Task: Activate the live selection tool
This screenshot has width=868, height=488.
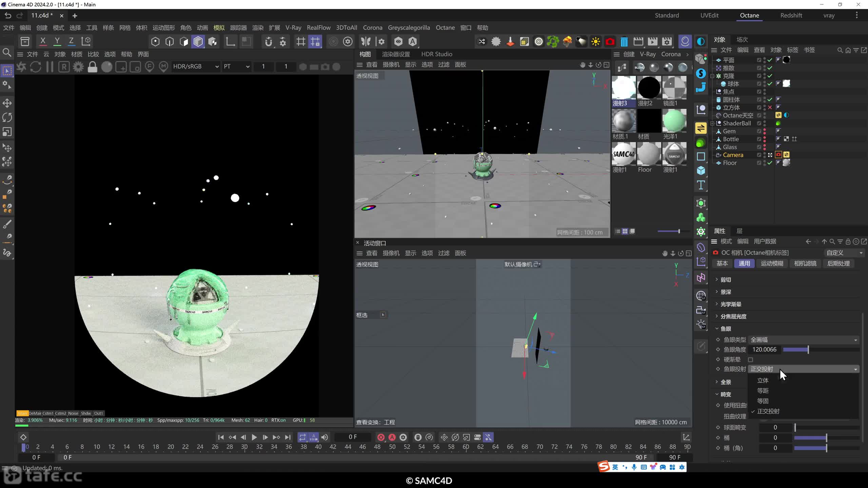Action: click(x=7, y=70)
